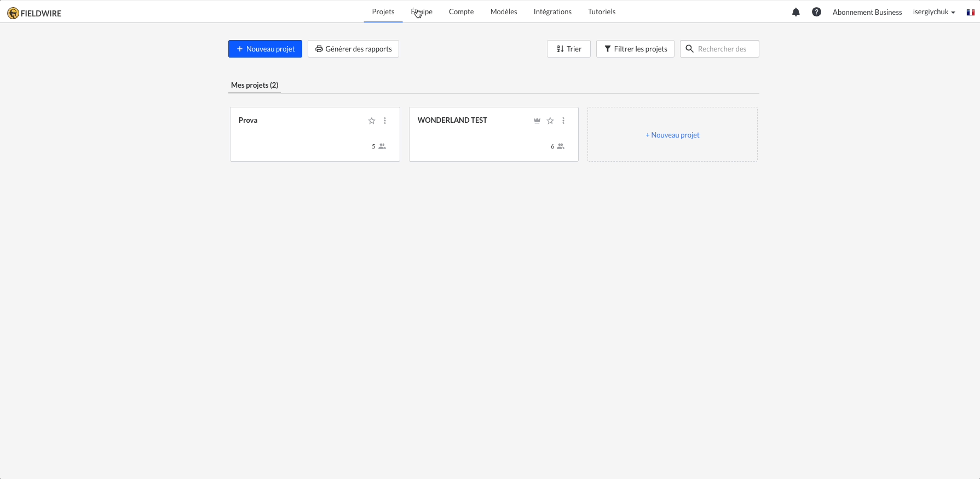Click the blue Nouveau projet button

pyautogui.click(x=265, y=49)
